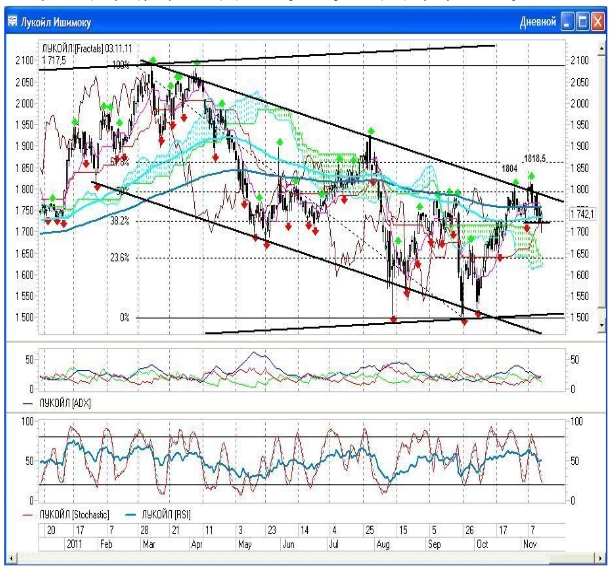Click the date label 23 on time axis
The image size is (609, 567).
(272, 530)
